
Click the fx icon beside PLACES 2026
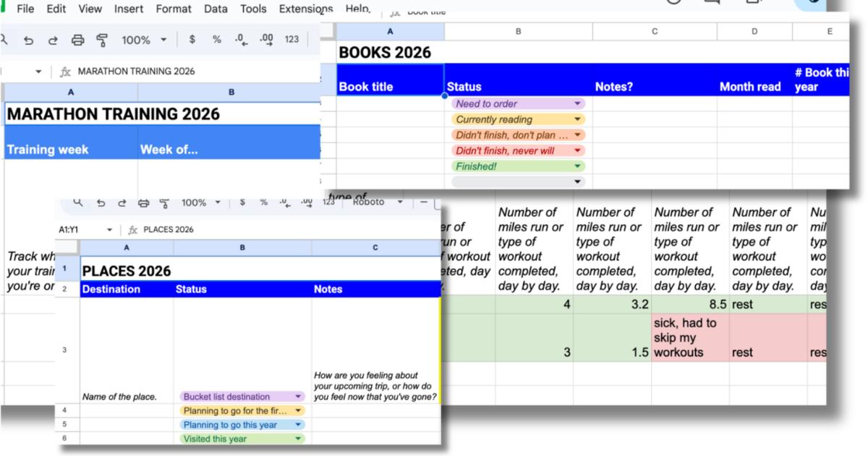(132, 230)
